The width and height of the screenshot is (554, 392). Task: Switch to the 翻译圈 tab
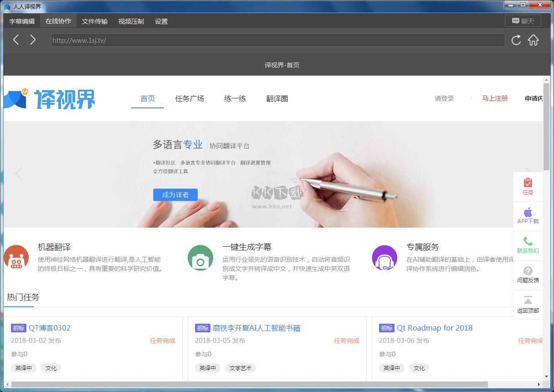tap(277, 98)
